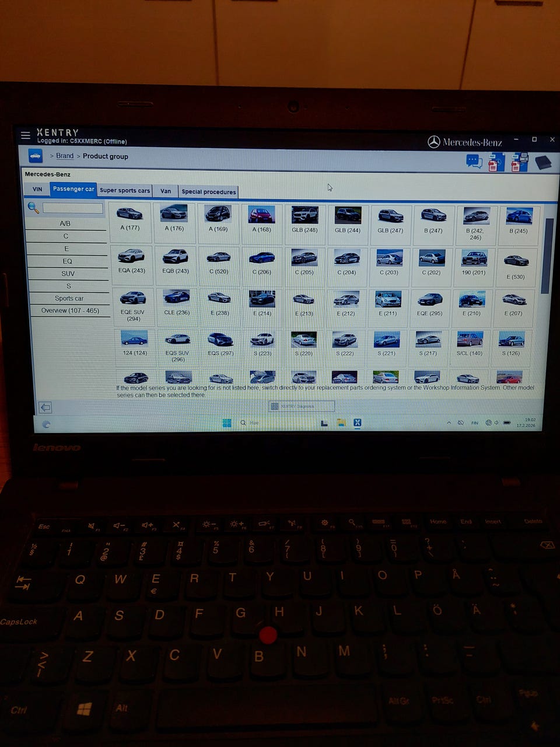Click the model search input field
Screen dimensions: 560x747
tap(72, 208)
